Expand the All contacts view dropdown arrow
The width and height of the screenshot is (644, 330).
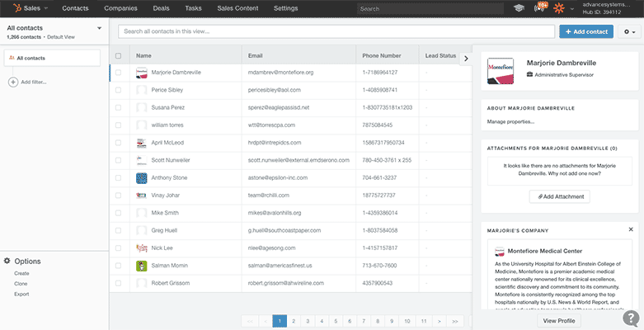click(99, 28)
